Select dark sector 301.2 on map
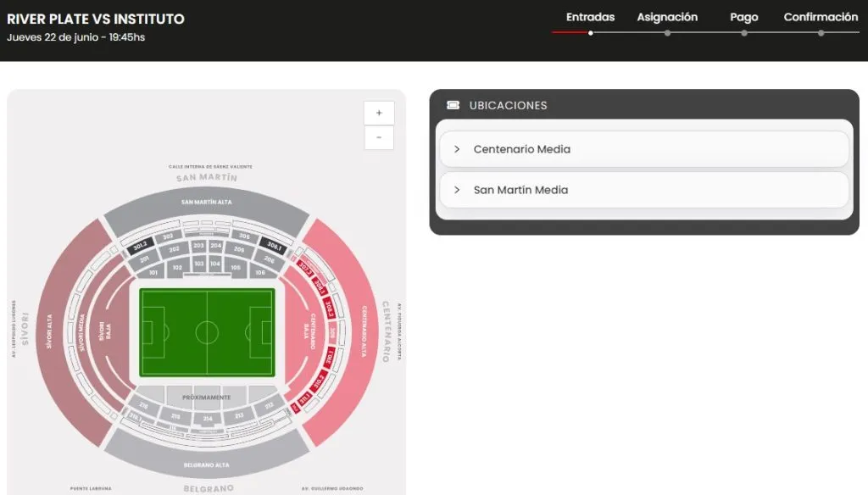The image size is (868, 495). coord(140,247)
